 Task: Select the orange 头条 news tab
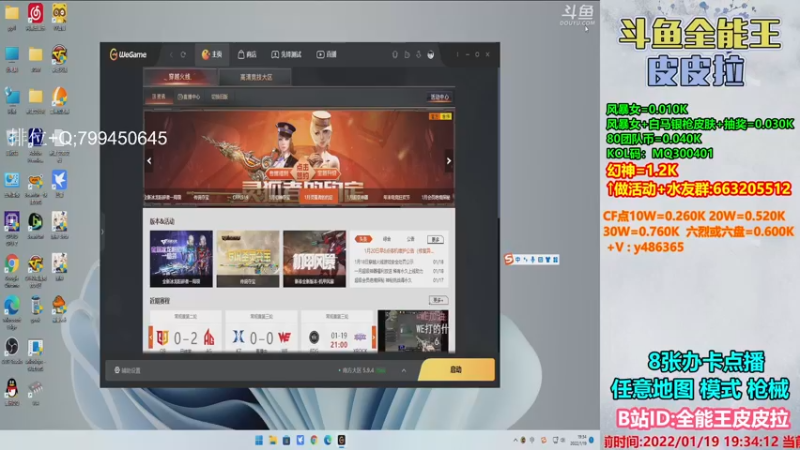click(x=363, y=239)
